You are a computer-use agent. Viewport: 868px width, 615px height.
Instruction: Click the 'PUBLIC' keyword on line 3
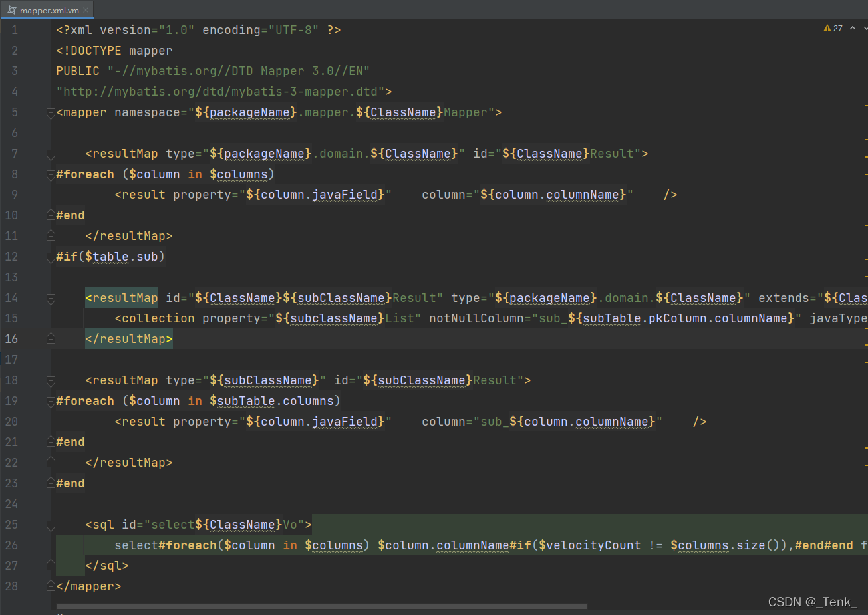point(78,71)
